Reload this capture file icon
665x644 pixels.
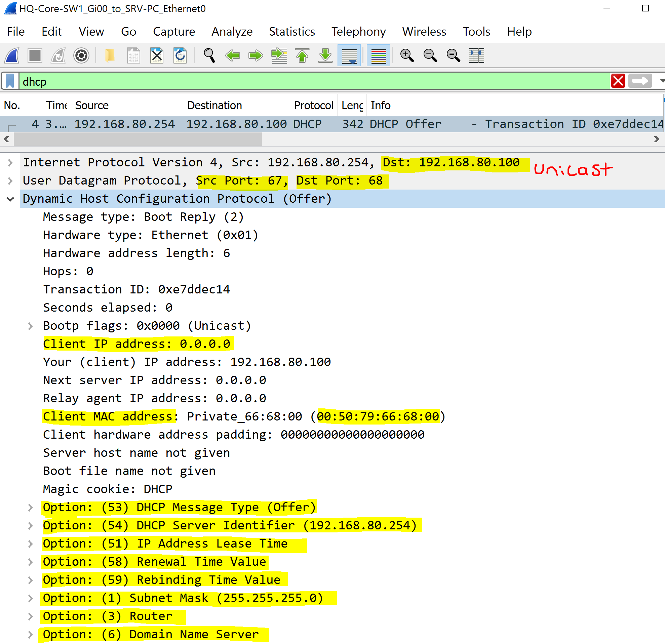180,55
